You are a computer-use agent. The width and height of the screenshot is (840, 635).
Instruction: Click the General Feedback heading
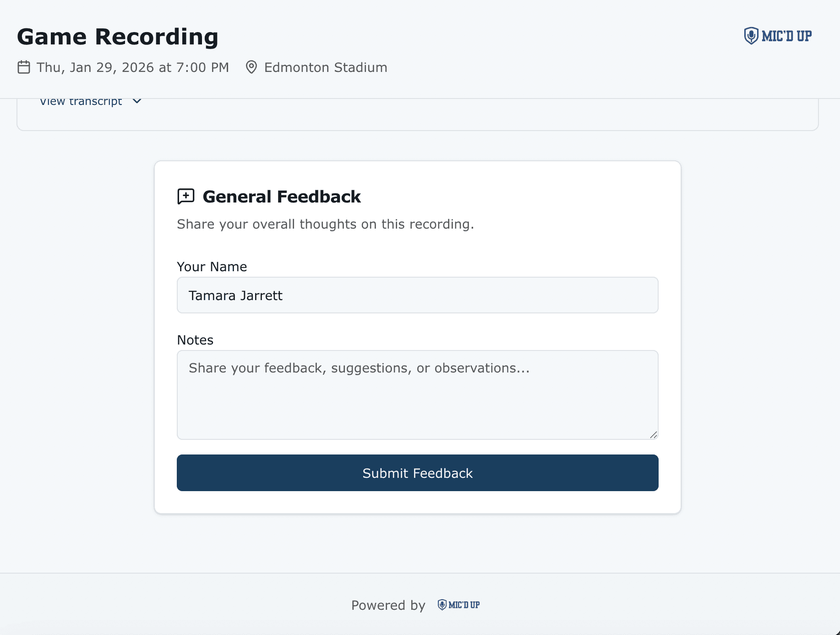point(282,197)
